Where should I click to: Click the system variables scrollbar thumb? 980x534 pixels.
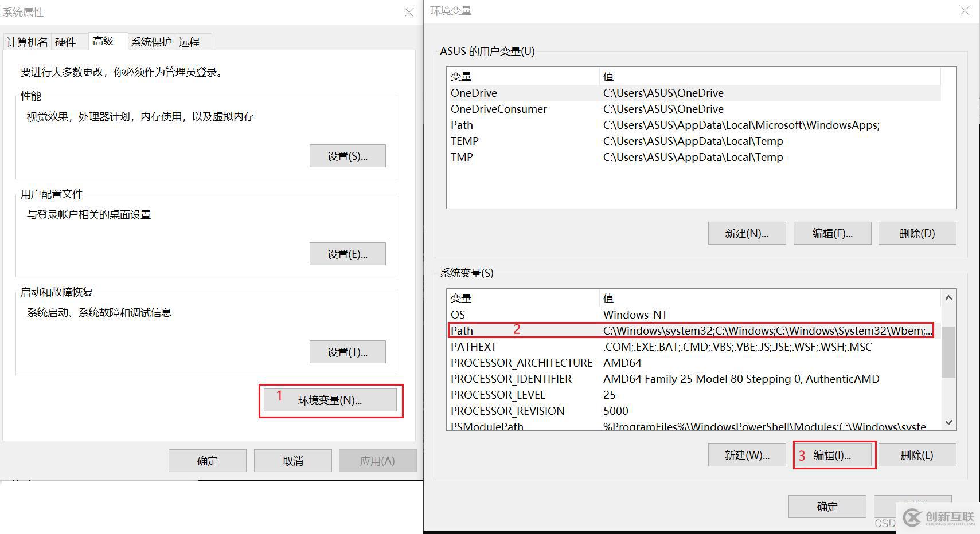click(948, 352)
